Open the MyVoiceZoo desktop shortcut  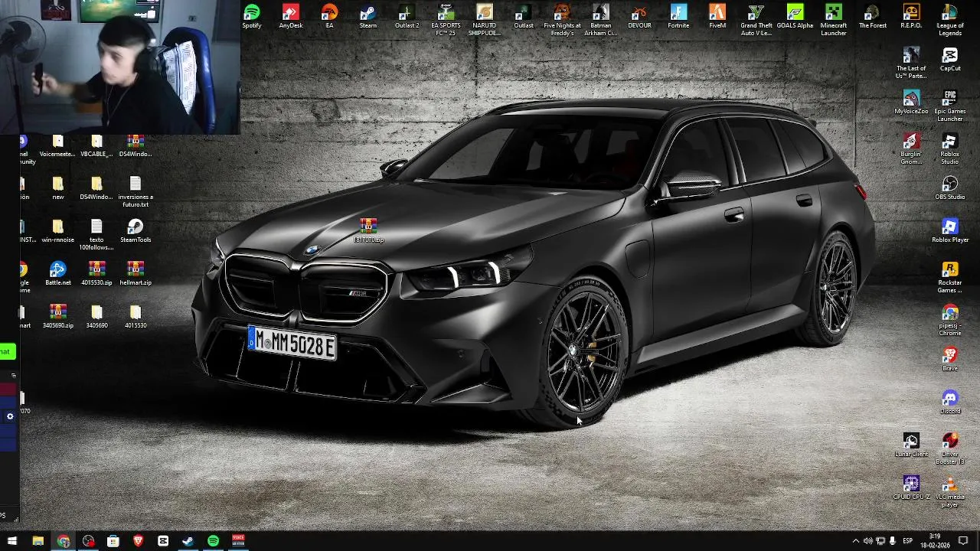point(911,103)
